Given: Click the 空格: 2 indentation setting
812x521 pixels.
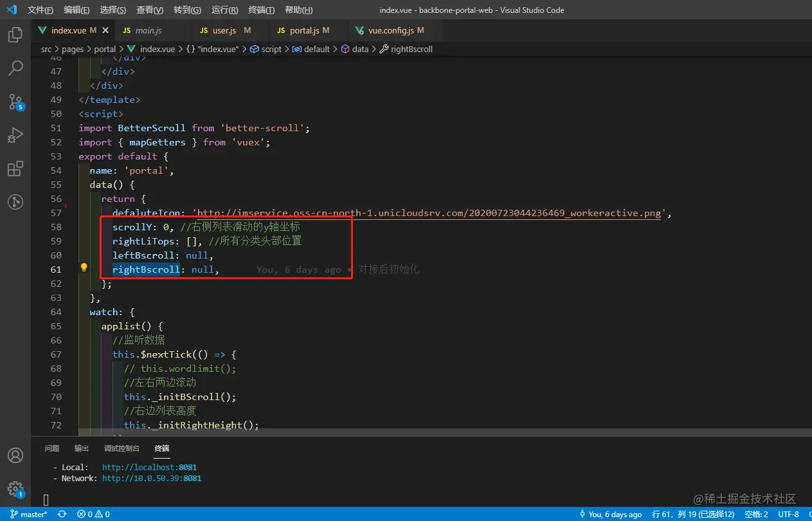Looking at the screenshot, I should point(757,514).
